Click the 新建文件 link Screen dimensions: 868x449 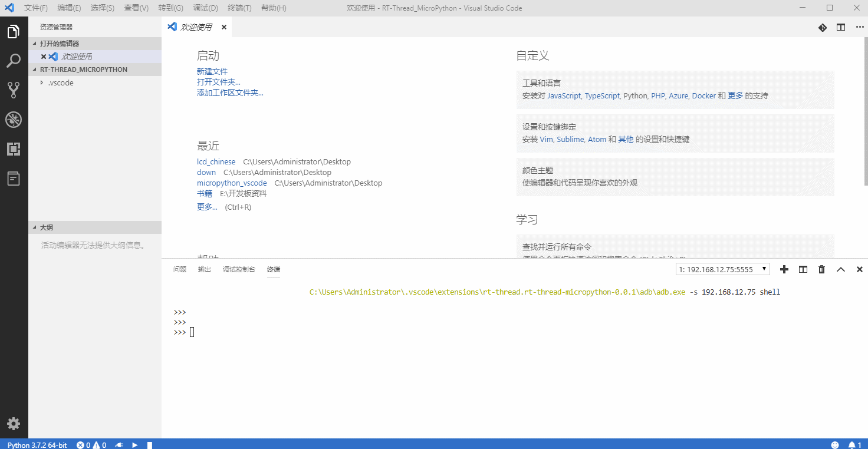pos(212,71)
